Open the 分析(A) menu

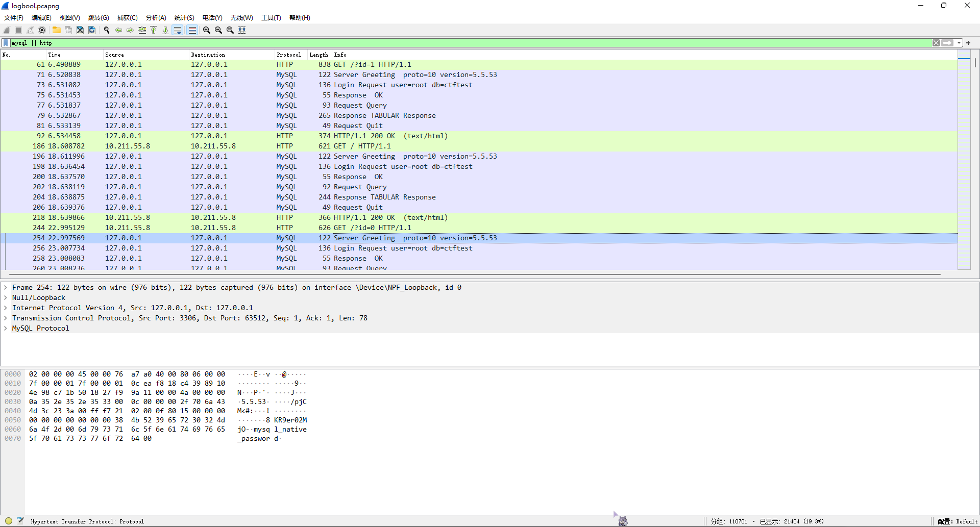pyautogui.click(x=156, y=17)
